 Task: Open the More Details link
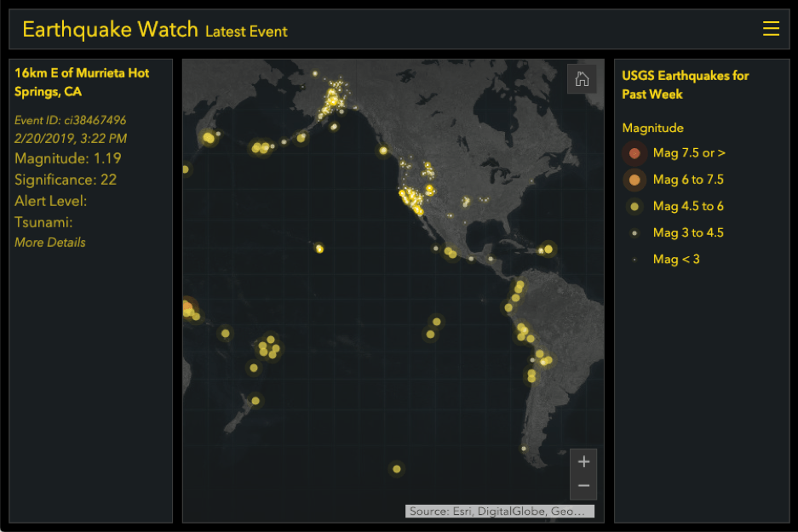pos(50,242)
